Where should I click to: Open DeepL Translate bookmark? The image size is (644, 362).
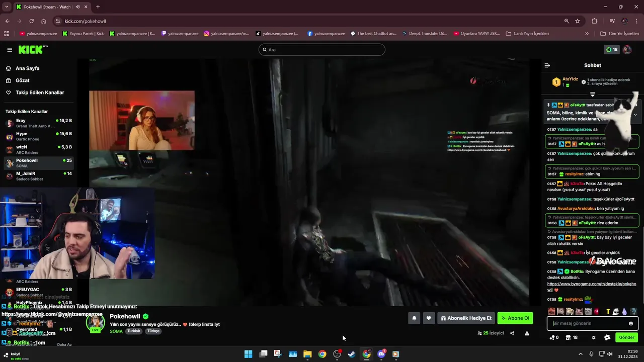tap(424, 34)
